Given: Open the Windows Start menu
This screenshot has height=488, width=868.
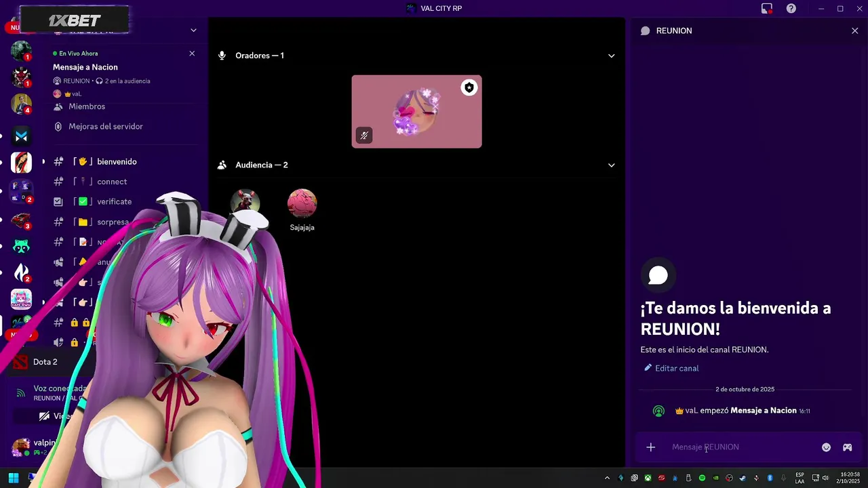Looking at the screenshot, I should (x=13, y=478).
